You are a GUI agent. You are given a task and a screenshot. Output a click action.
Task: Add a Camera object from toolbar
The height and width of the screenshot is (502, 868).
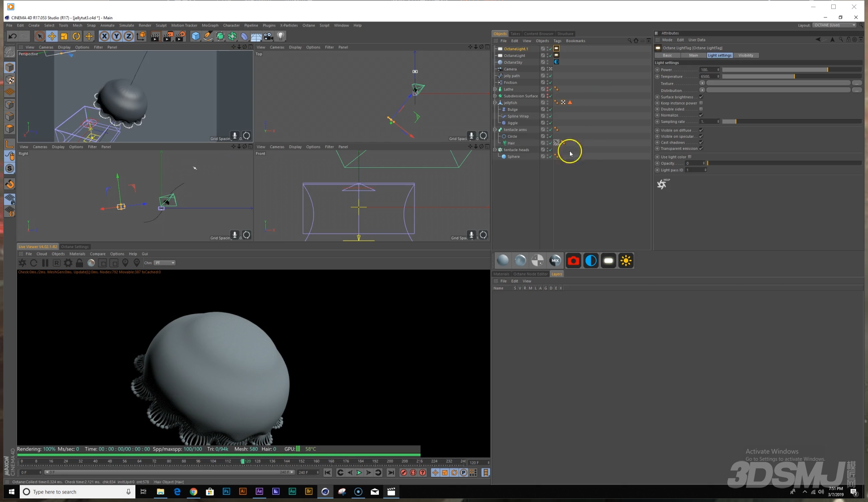269,36
